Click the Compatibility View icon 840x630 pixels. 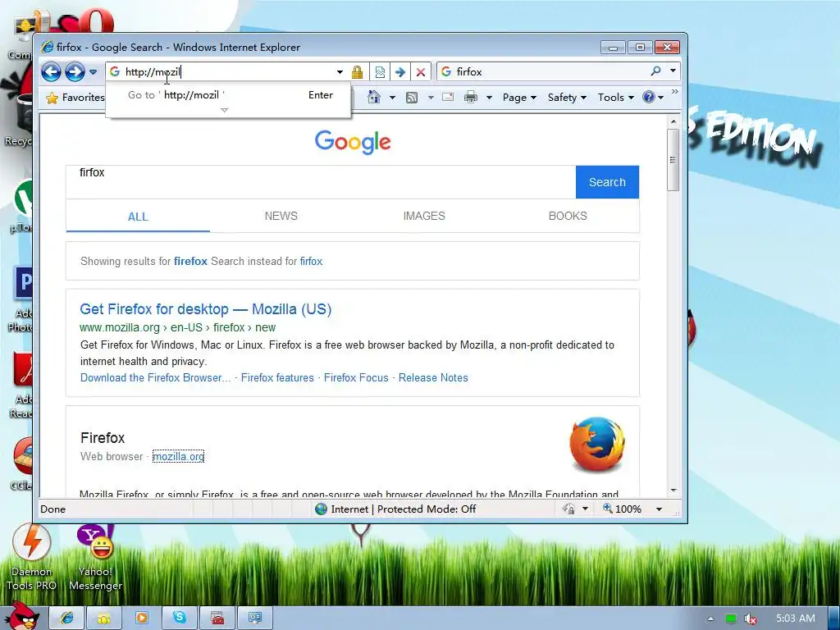coord(380,72)
